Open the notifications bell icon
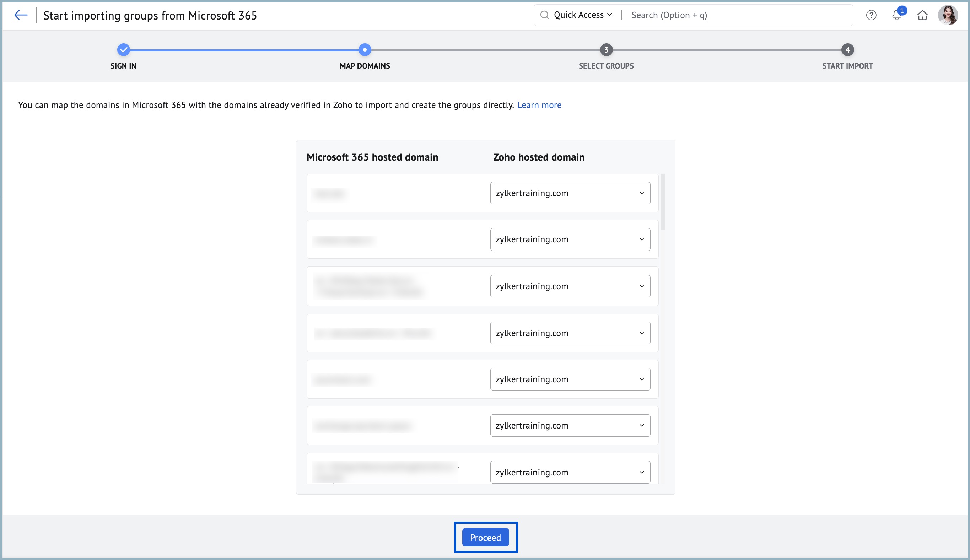970x560 pixels. [896, 15]
